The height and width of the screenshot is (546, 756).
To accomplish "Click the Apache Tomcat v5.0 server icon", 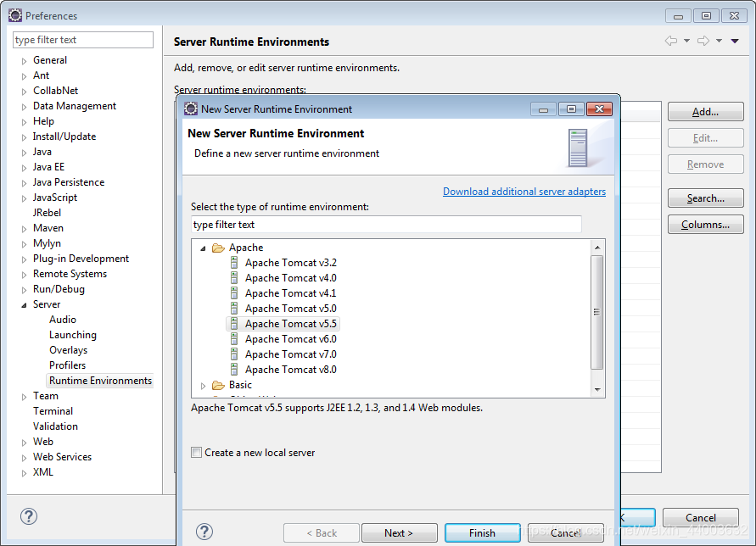I will [x=234, y=309].
